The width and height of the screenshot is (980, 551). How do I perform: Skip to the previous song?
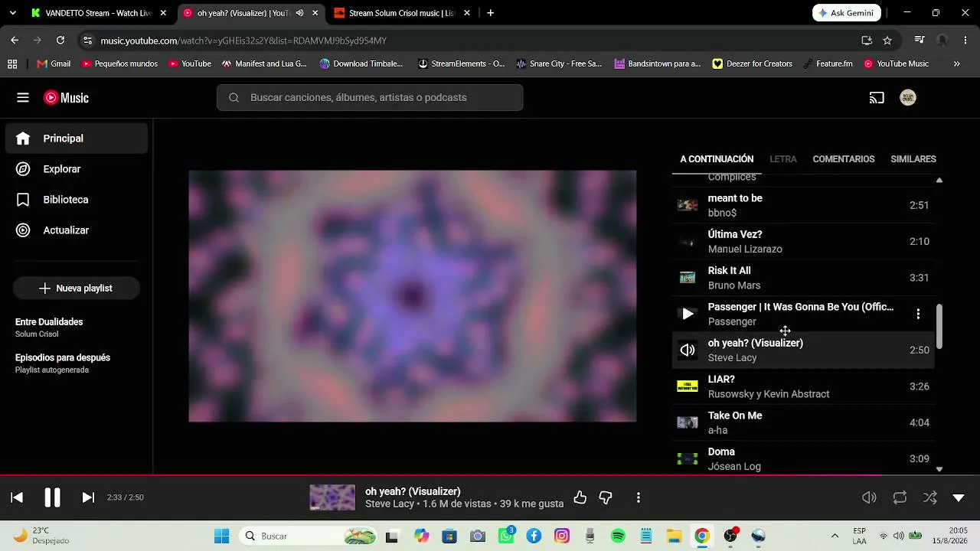[x=17, y=497]
